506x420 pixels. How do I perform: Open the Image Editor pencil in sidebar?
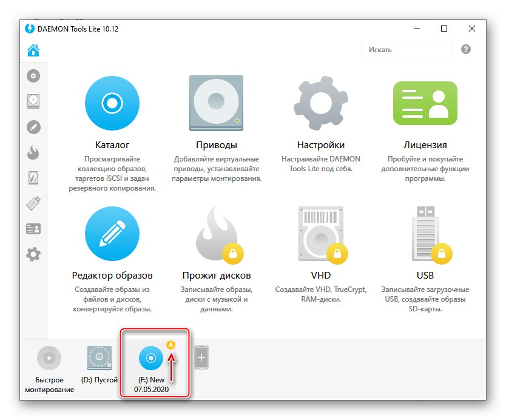[x=33, y=127]
